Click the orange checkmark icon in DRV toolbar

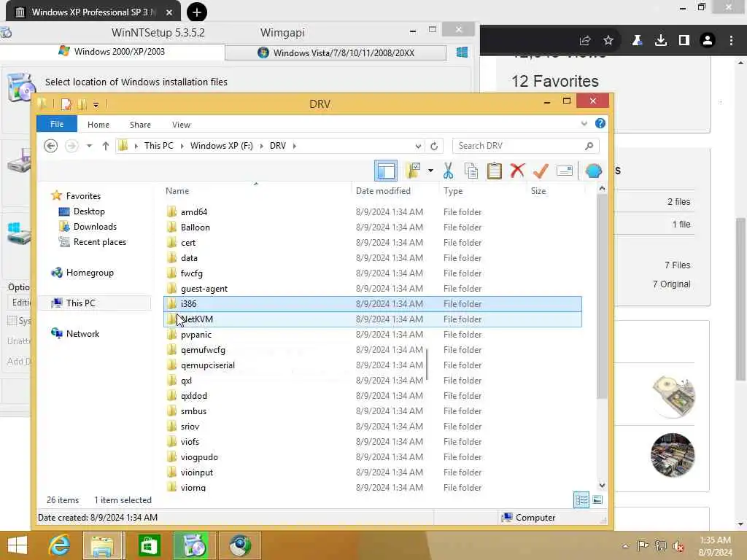point(541,171)
